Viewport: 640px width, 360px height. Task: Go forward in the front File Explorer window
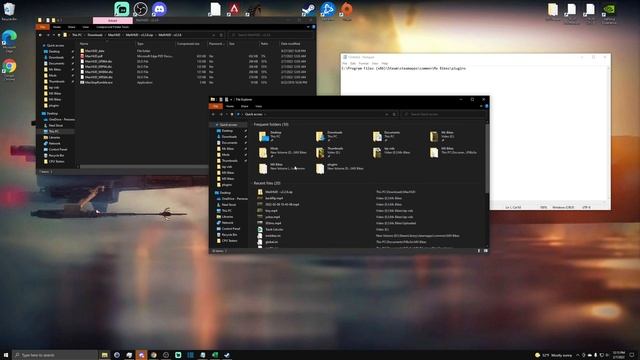[x=220, y=114]
